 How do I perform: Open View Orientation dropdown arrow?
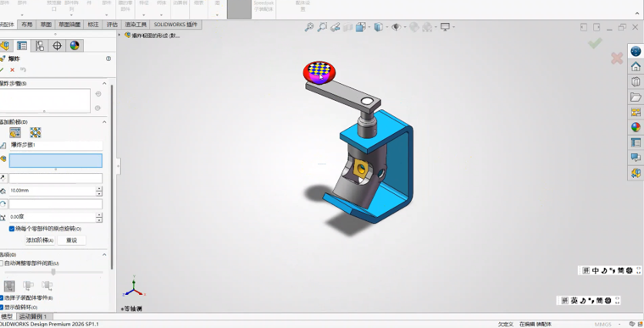pyautogui.click(x=369, y=27)
